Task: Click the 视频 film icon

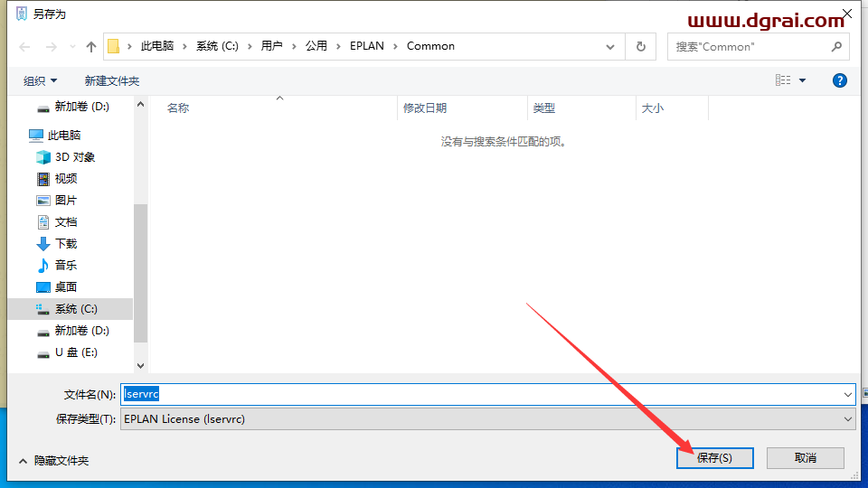Action: coord(43,179)
